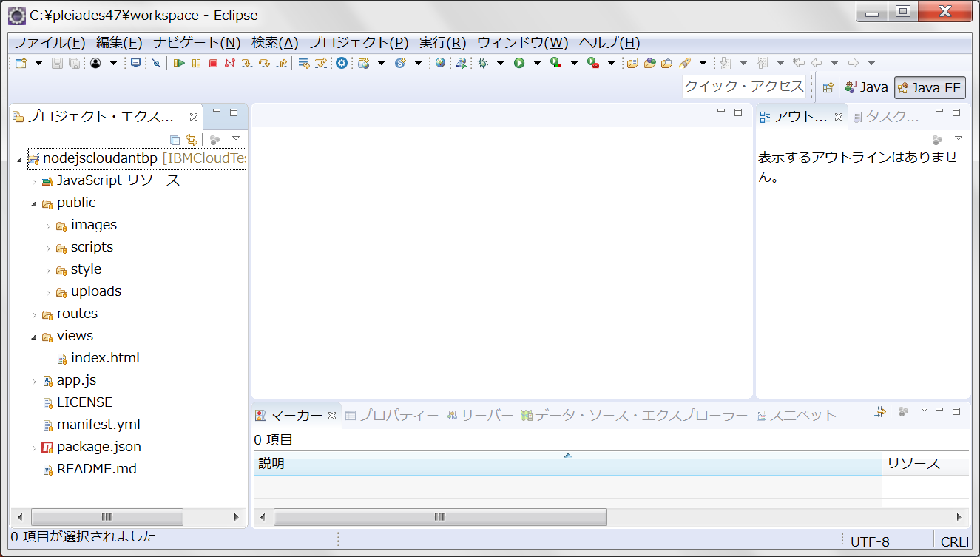Click the 説明 column header
Image resolution: width=980 pixels, height=557 pixels.
tap(568, 464)
